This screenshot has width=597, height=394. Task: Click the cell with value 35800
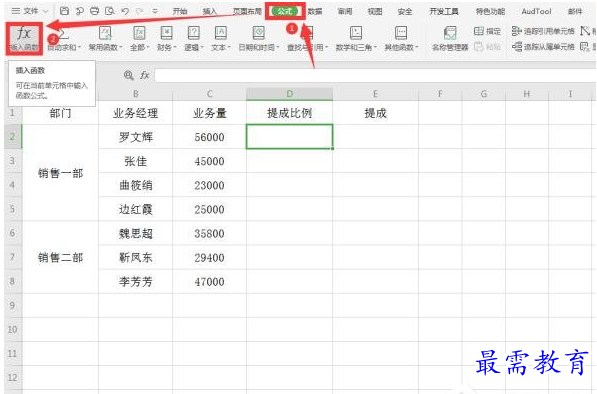pos(209,233)
